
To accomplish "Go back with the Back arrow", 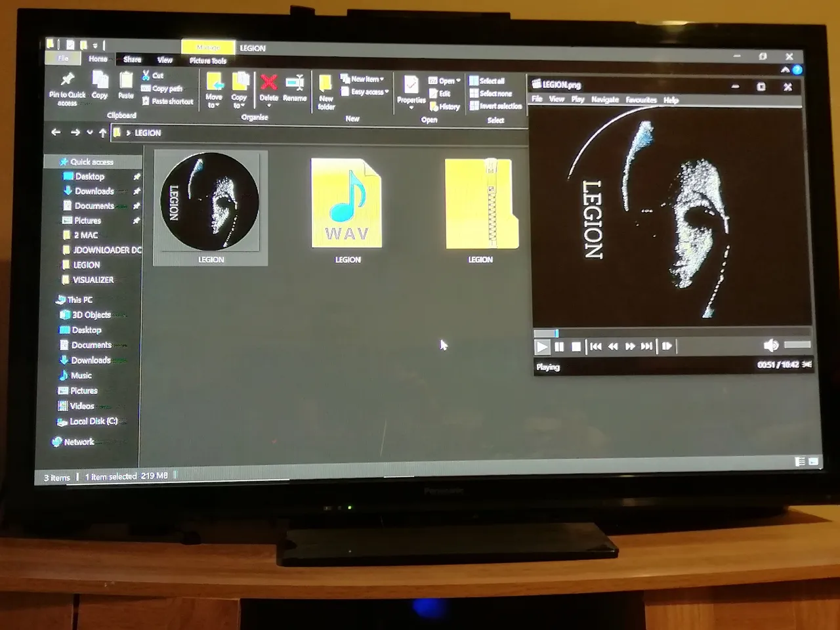I will pyautogui.click(x=56, y=133).
